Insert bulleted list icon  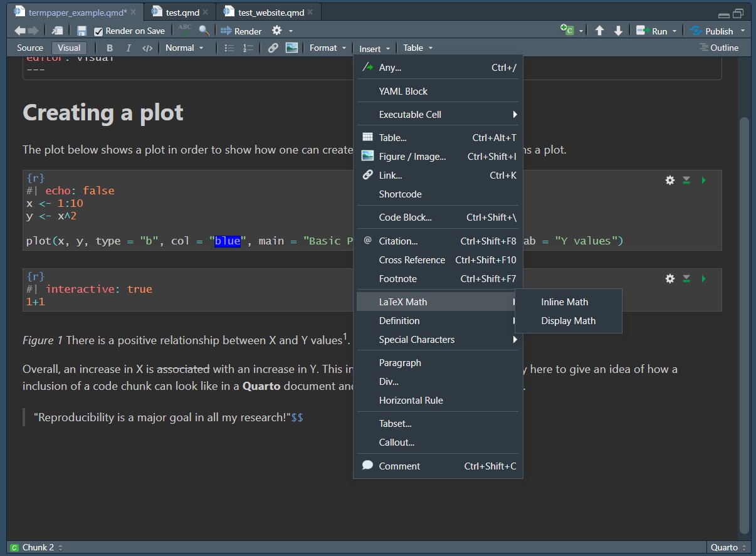pos(229,48)
